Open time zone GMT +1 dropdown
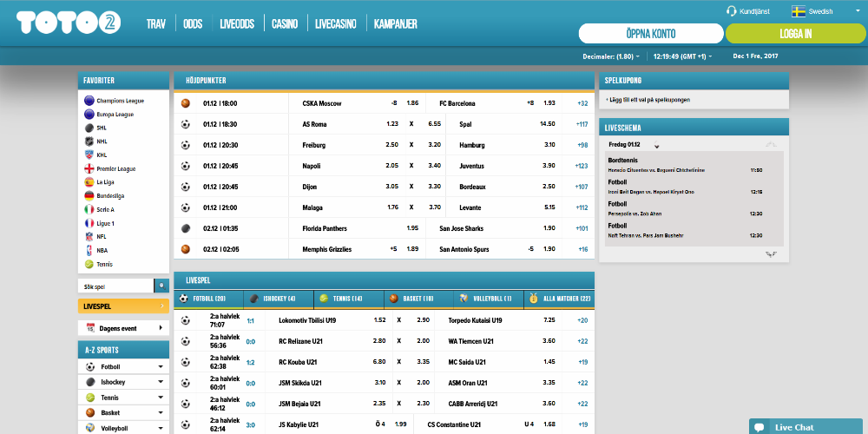Image resolution: width=868 pixels, height=434 pixels. 682,56
